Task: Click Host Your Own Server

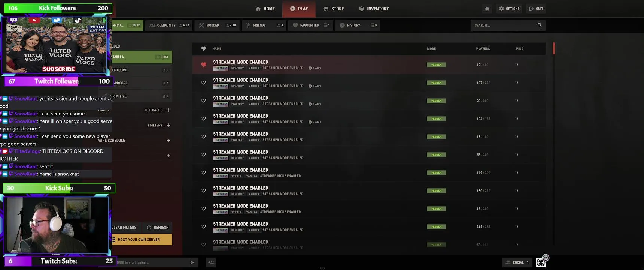Action: (142, 240)
